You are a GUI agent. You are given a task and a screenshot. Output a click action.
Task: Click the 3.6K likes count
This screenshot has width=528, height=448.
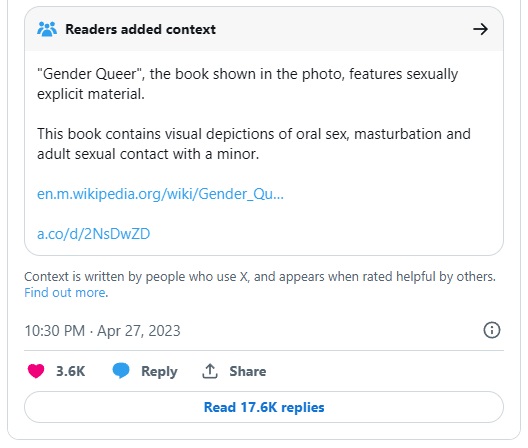coord(70,371)
